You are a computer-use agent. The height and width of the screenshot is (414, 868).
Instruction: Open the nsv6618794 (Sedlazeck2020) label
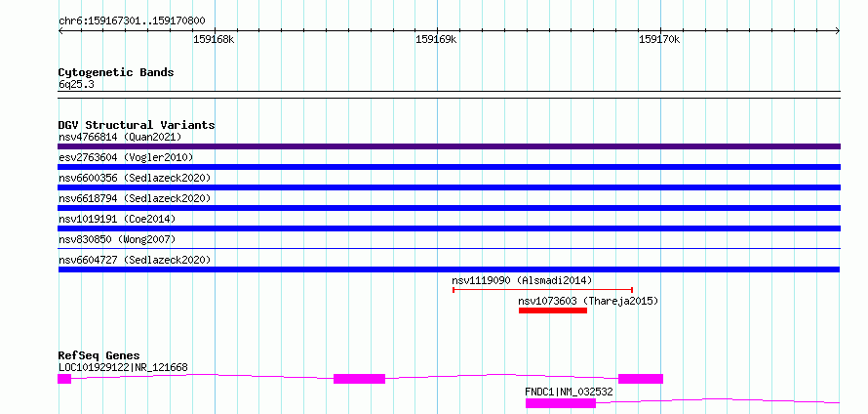[x=135, y=198]
